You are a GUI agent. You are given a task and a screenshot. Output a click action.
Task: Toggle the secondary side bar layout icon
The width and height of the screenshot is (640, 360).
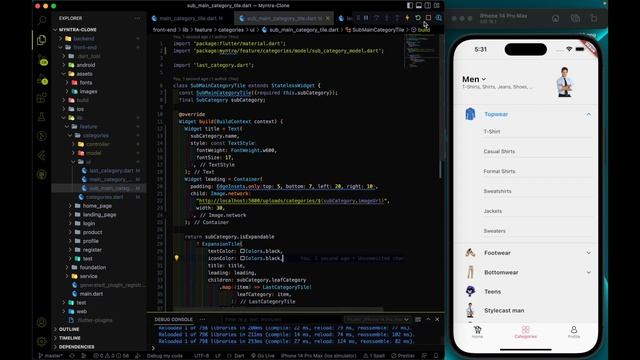click(x=427, y=5)
